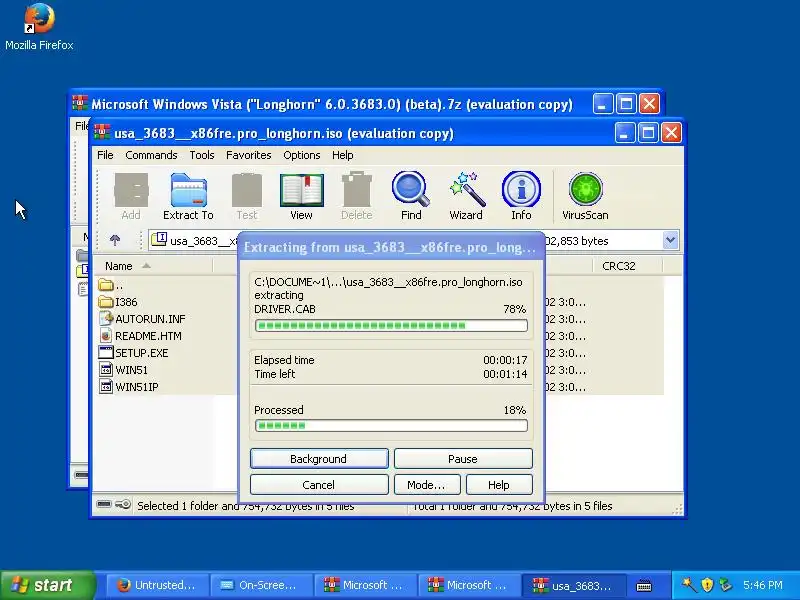Launch the Wizard wand icon

pos(466,196)
